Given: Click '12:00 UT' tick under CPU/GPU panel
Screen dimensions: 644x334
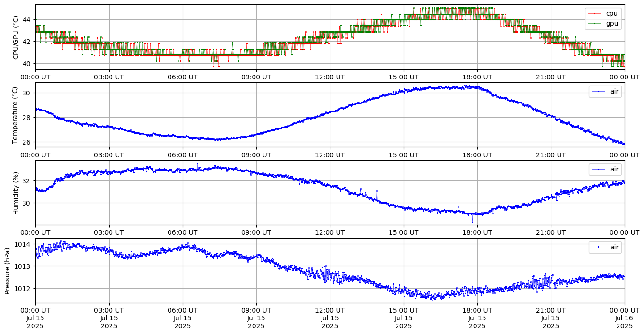Looking at the screenshot, I should [x=330, y=77].
